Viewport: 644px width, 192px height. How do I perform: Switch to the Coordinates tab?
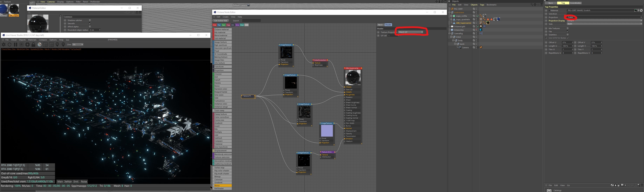tap(575, 3)
